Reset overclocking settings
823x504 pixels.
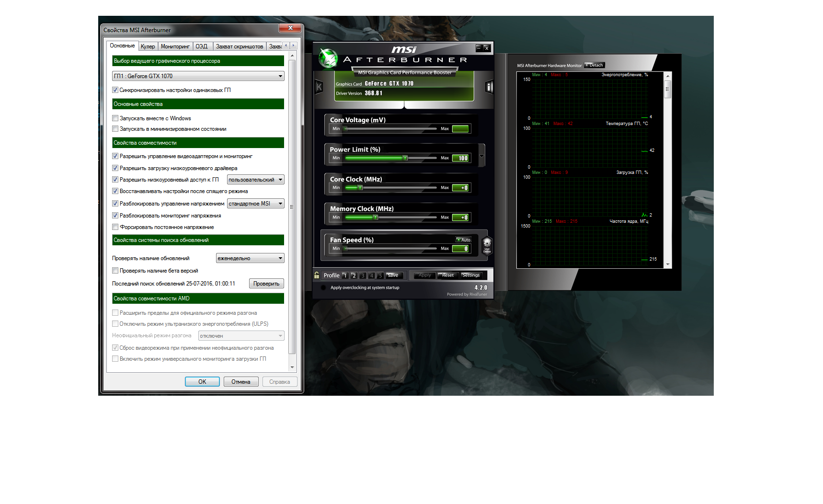(x=448, y=275)
